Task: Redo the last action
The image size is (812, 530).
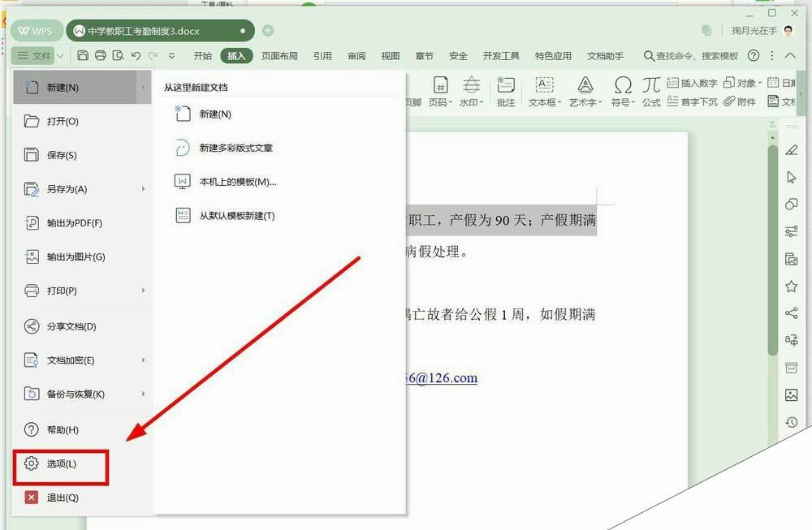Action: click(x=153, y=55)
